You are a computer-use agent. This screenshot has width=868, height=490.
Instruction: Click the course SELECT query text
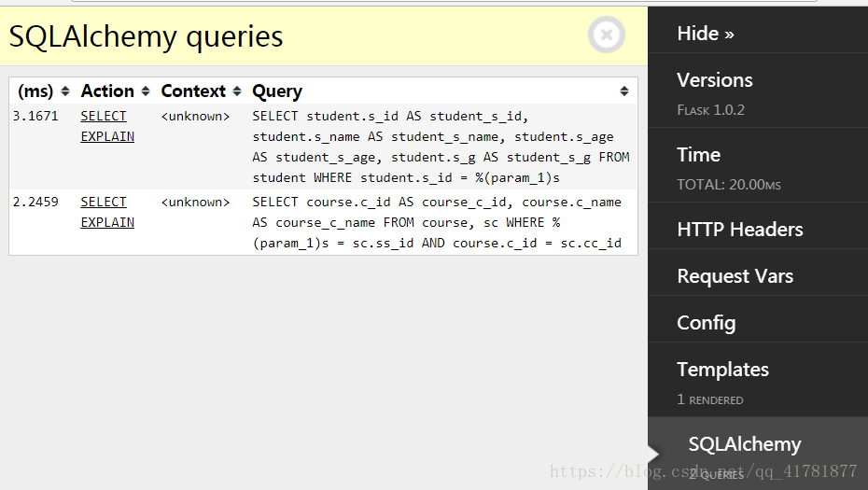pos(437,222)
